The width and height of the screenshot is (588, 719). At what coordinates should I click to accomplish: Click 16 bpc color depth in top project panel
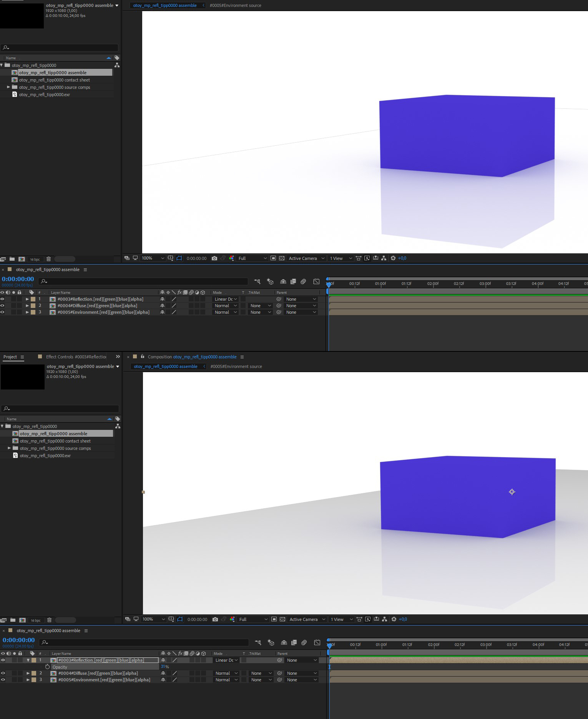click(x=35, y=259)
